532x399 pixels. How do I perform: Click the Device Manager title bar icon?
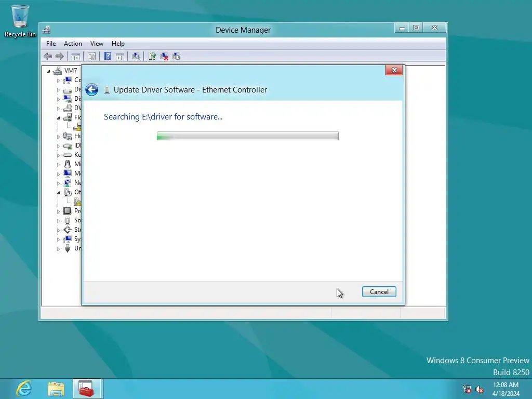[x=47, y=30]
